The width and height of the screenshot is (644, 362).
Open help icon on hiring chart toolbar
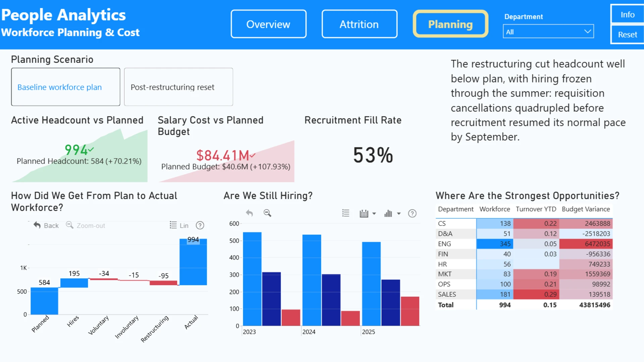pos(412,214)
